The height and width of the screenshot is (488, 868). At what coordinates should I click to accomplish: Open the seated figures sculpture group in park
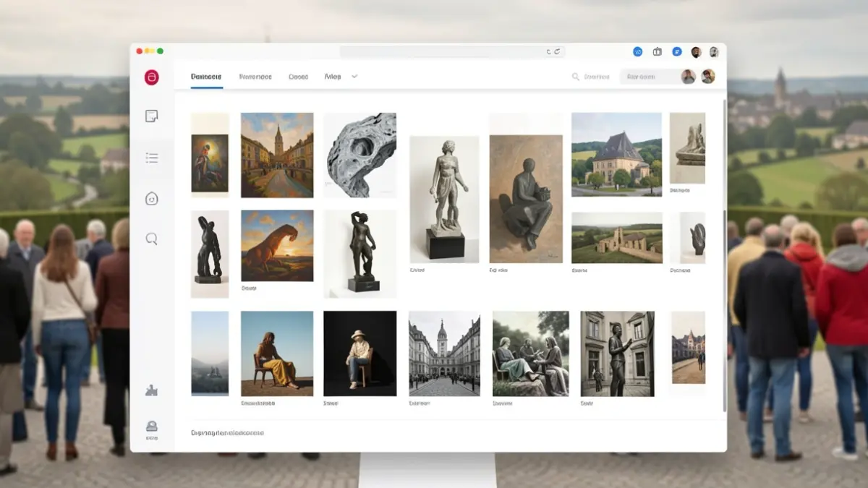pos(531,354)
